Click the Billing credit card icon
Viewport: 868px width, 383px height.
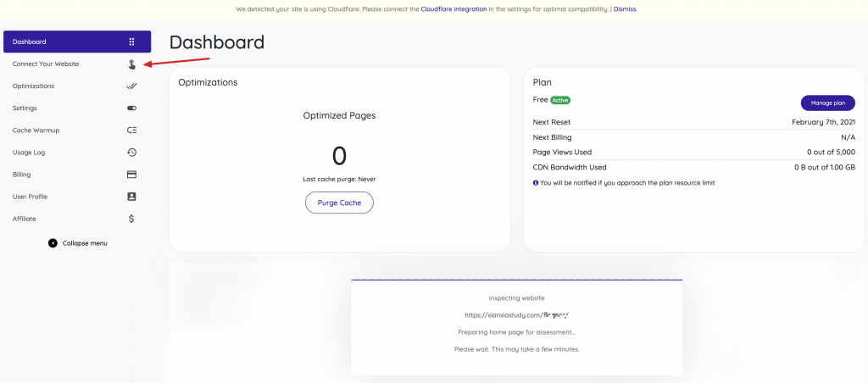point(131,175)
